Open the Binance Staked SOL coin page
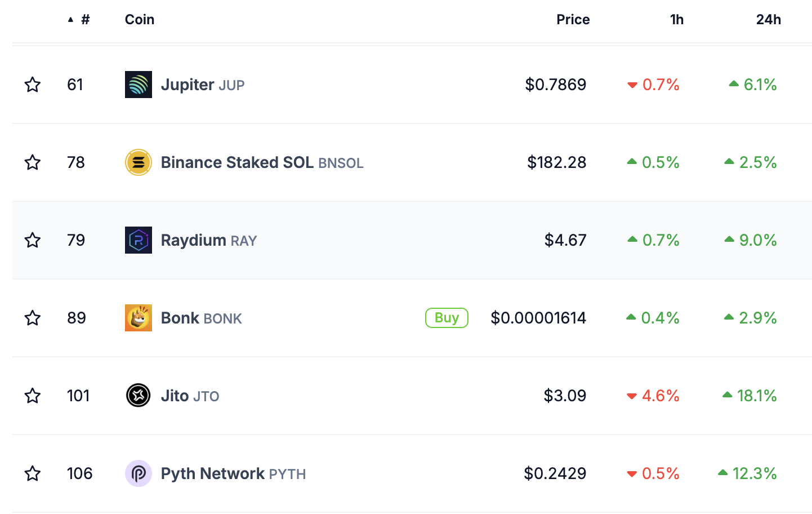This screenshot has width=812, height=514. click(262, 162)
